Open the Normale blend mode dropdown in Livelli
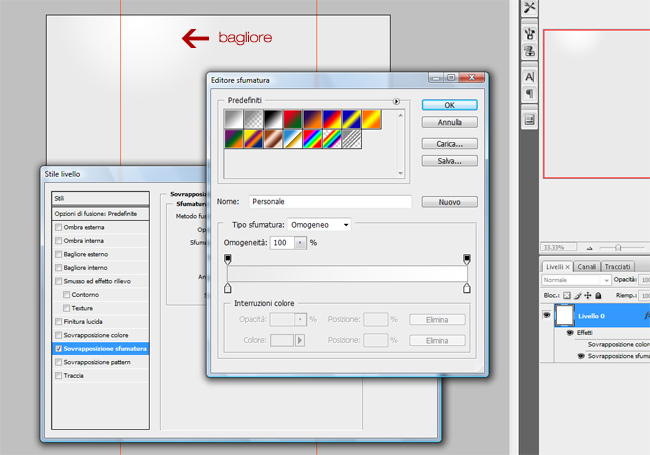The image size is (650, 455). click(x=576, y=280)
